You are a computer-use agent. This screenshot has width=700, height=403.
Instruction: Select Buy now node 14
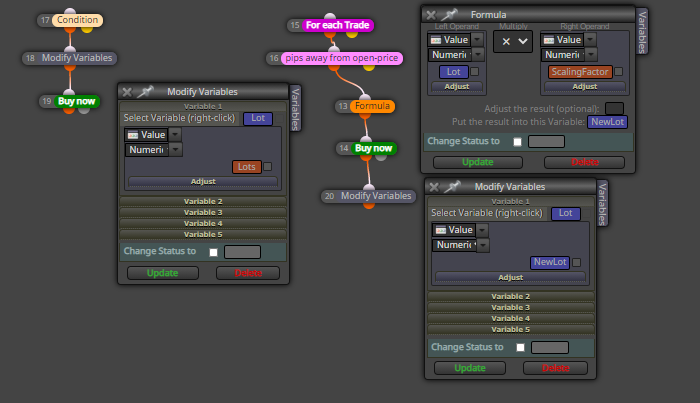click(x=374, y=148)
